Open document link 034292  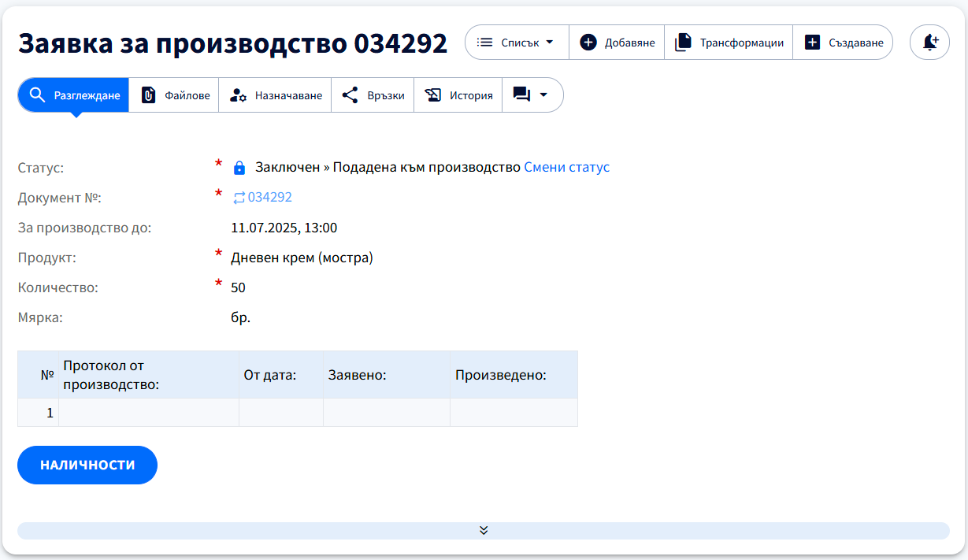269,197
